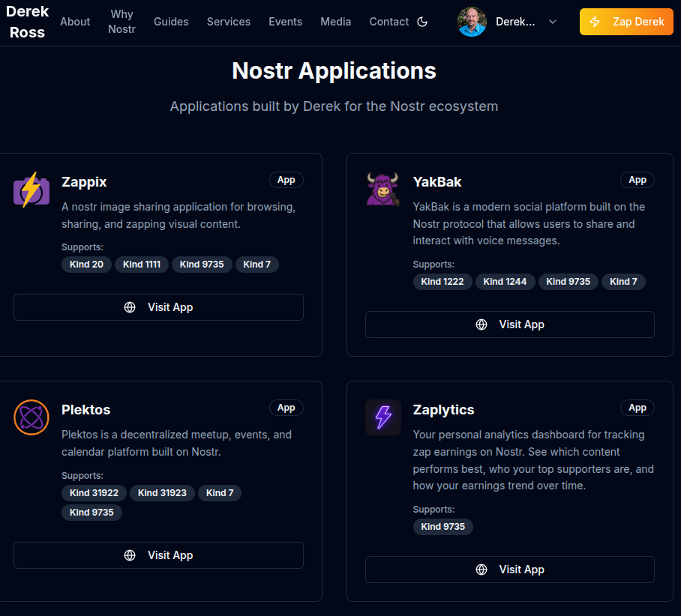Toggle dark mode with moon icon
This screenshot has height=616, width=681.
point(422,22)
